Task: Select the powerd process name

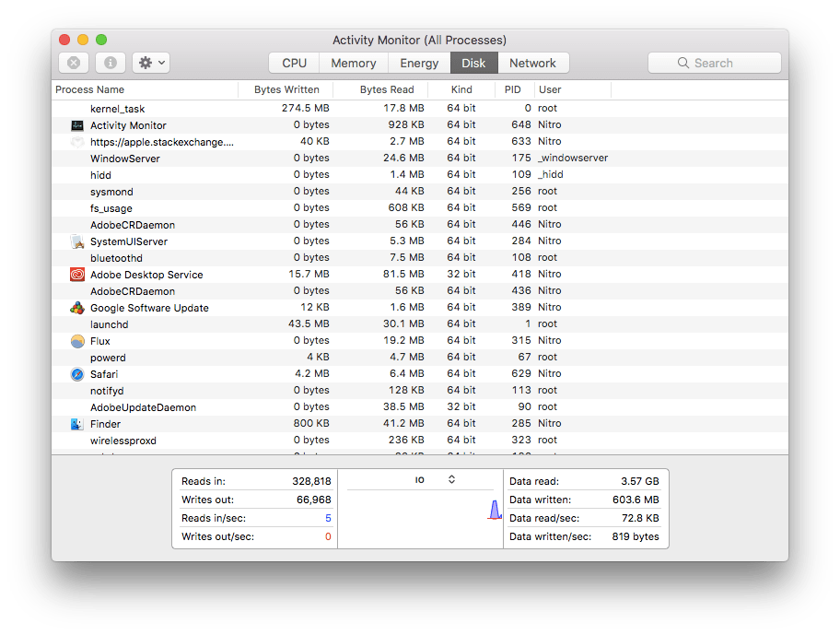Action: tap(108, 358)
